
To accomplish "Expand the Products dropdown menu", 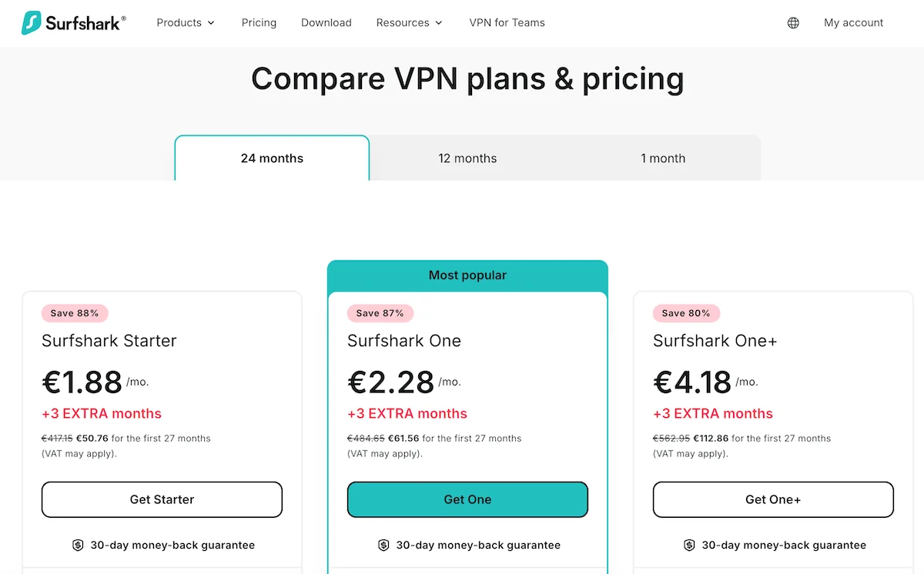I will point(186,23).
